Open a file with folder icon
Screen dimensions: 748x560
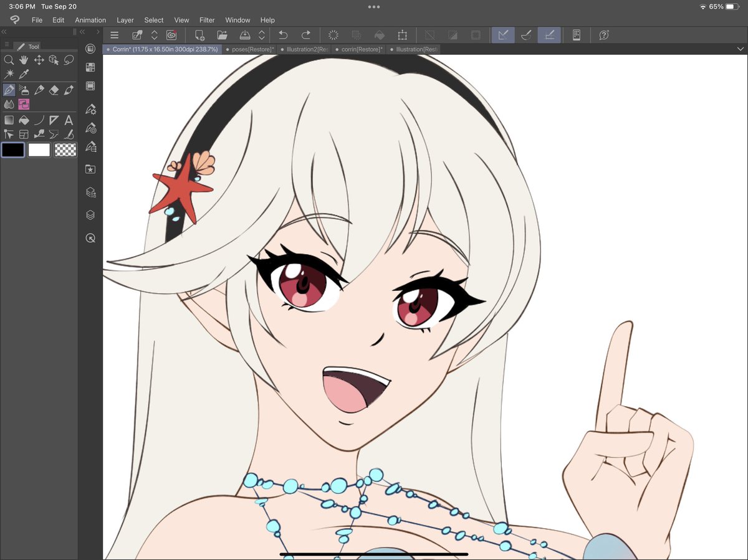click(x=222, y=36)
